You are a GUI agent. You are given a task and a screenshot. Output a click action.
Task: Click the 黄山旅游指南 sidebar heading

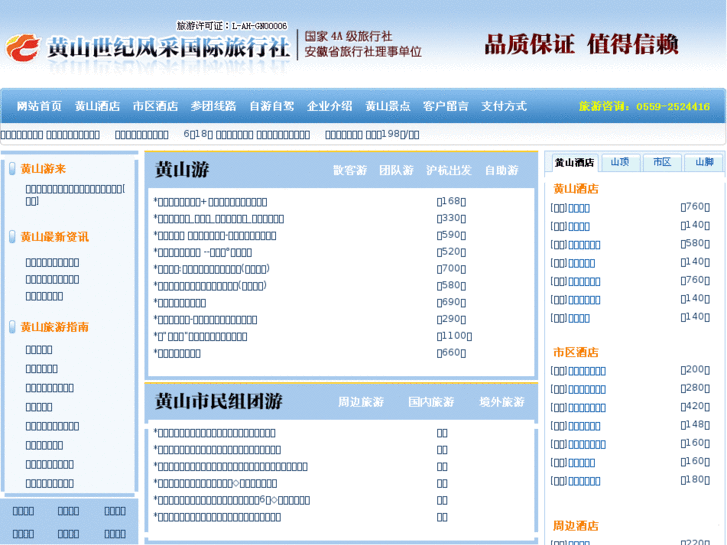55,327
